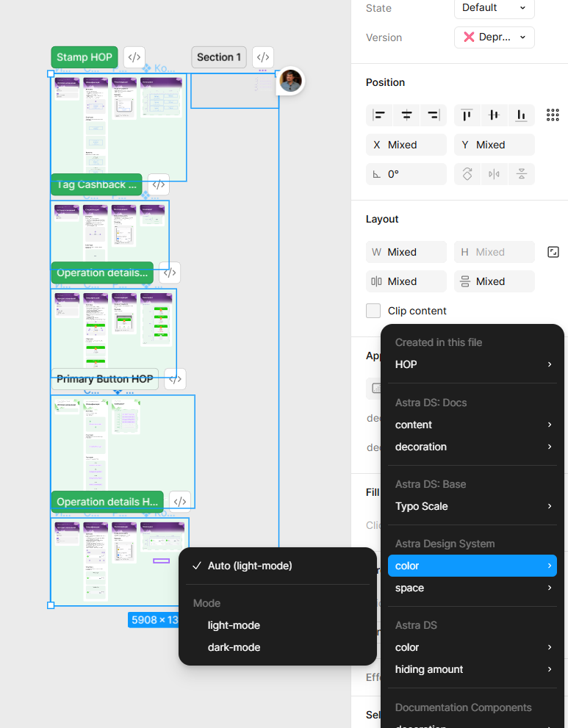Align horizontal centers
The image size is (568, 728).
[406, 115]
